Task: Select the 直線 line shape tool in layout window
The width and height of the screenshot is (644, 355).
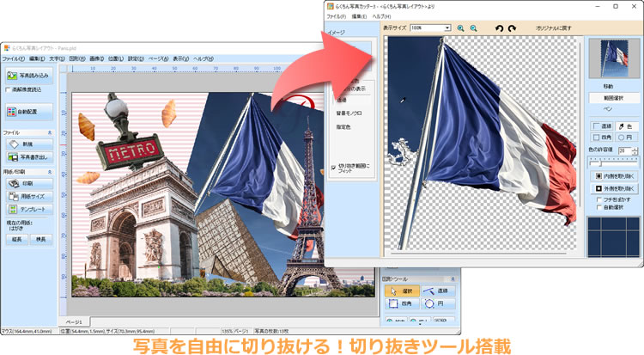Action: [x=438, y=291]
